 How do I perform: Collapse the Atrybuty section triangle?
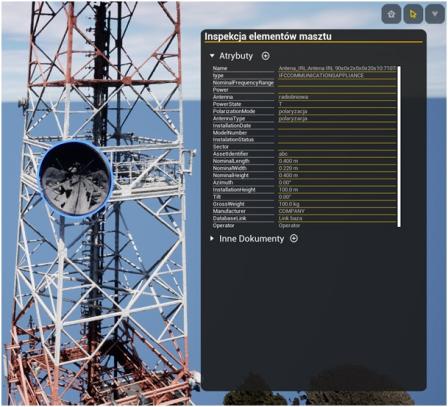pos(212,56)
